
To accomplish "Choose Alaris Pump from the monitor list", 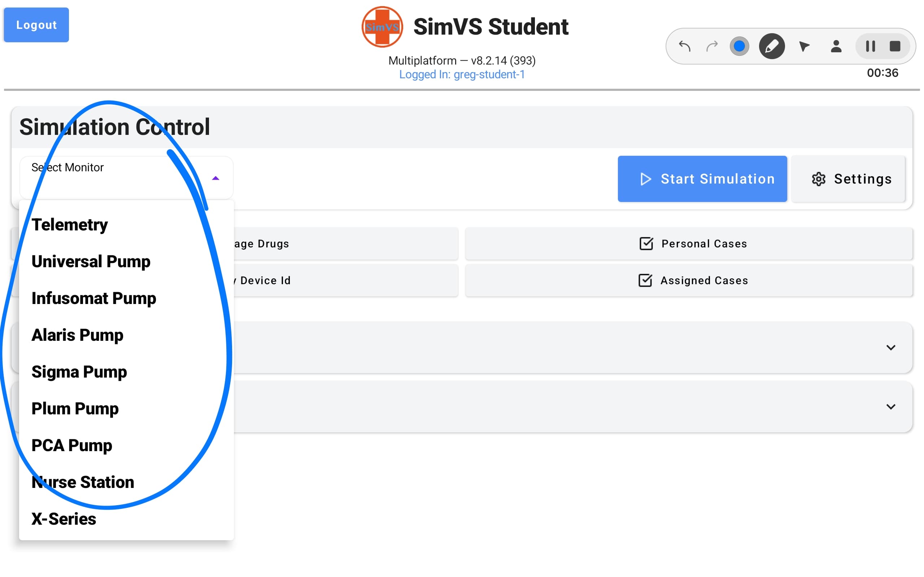I will (78, 335).
